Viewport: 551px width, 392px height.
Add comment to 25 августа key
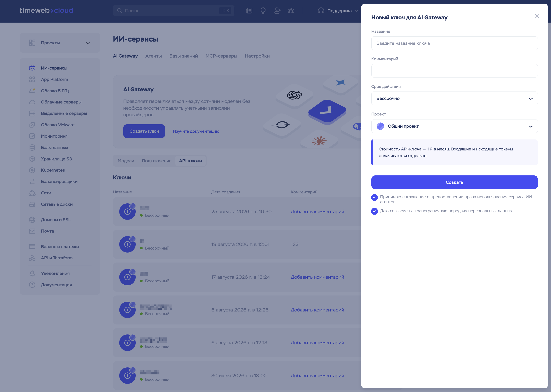pos(317,212)
